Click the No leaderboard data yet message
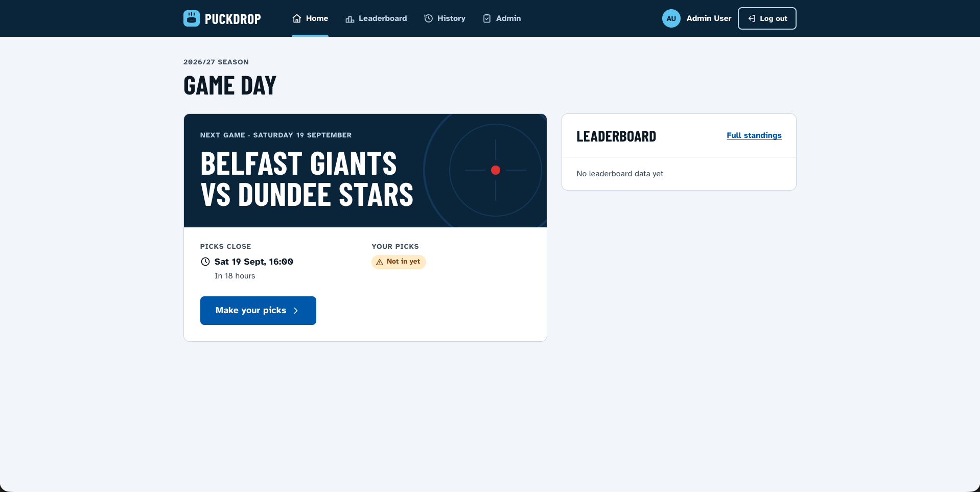This screenshot has height=492, width=980. click(620, 174)
